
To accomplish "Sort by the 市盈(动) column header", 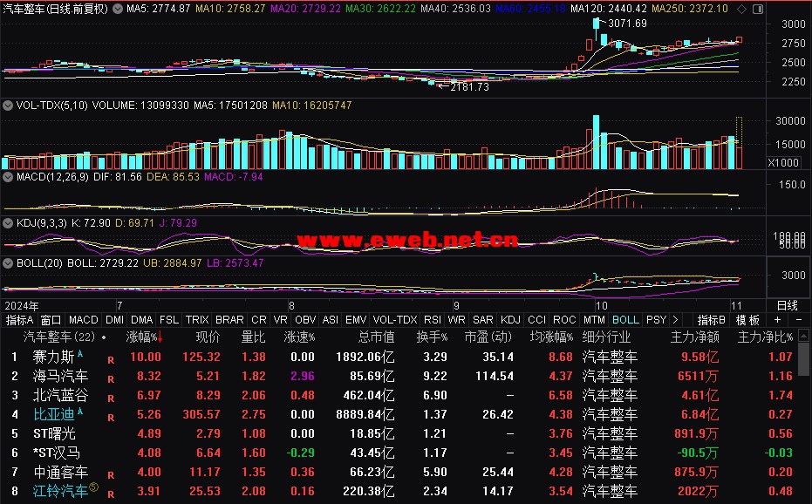I will pyautogui.click(x=488, y=337).
